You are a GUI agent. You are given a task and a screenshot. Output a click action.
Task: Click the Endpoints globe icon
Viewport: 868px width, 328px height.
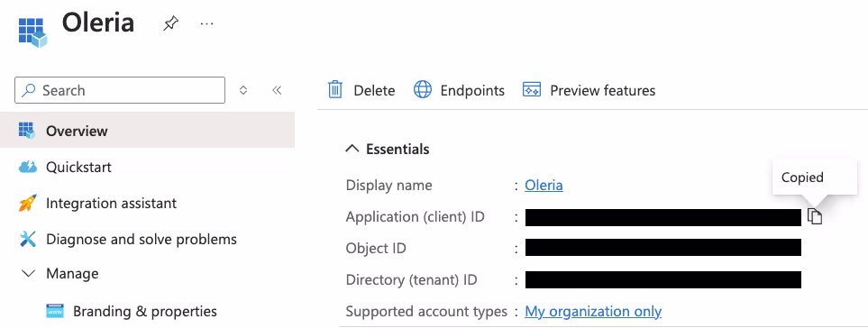423,89
